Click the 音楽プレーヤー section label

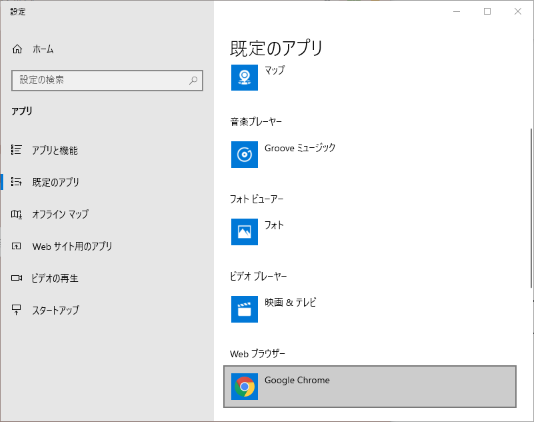[256, 122]
